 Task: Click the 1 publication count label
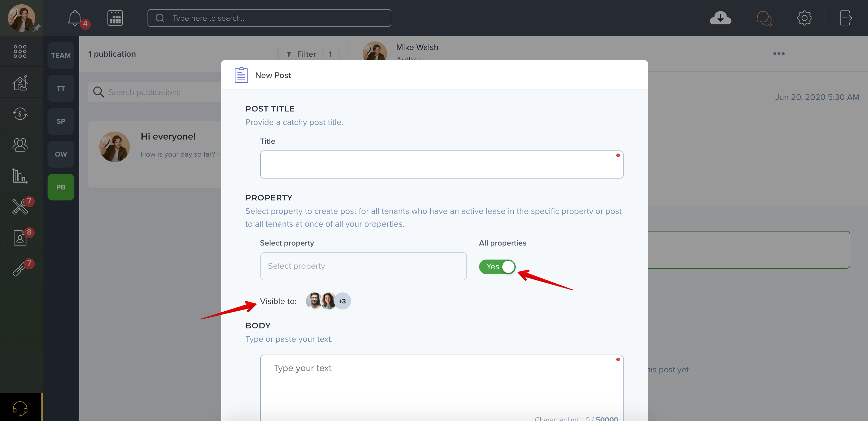click(x=112, y=54)
